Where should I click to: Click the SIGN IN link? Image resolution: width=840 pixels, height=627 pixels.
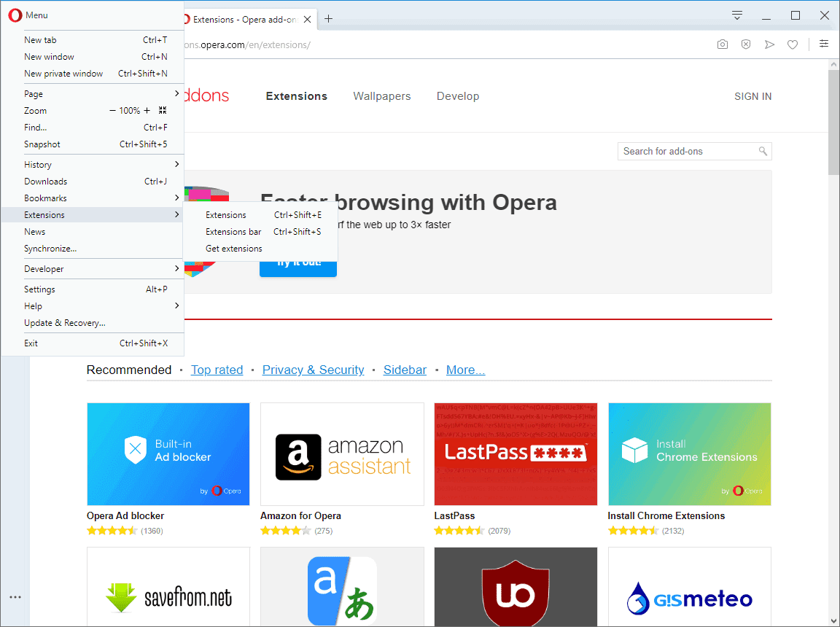[x=752, y=96]
